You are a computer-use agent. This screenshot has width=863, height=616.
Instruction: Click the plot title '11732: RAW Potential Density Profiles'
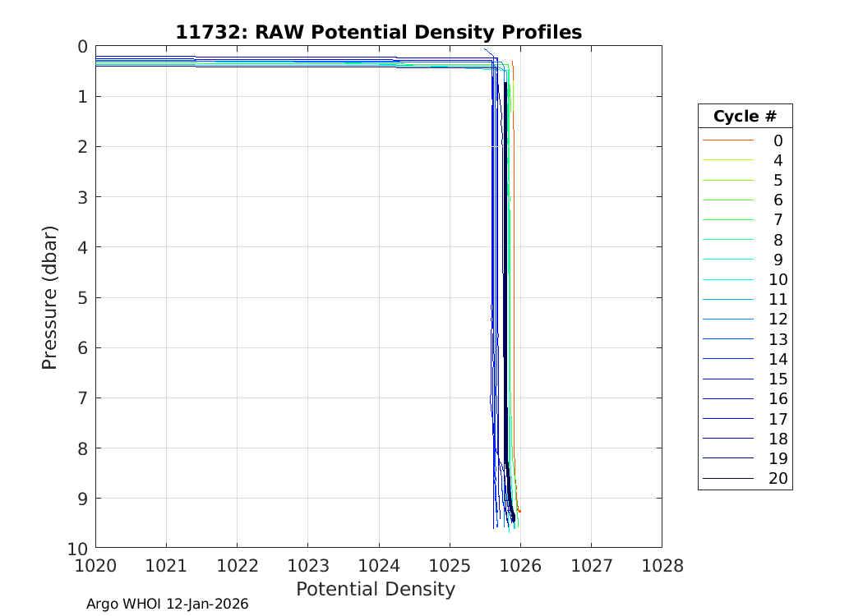379,32
